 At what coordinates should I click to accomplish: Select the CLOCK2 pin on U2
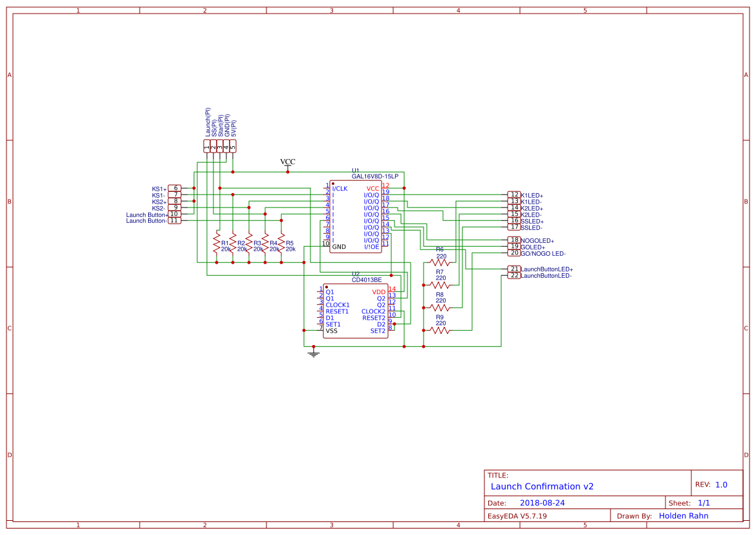(374, 311)
